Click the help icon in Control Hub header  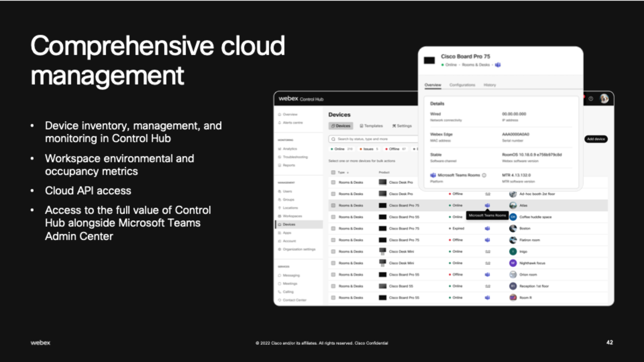(591, 99)
